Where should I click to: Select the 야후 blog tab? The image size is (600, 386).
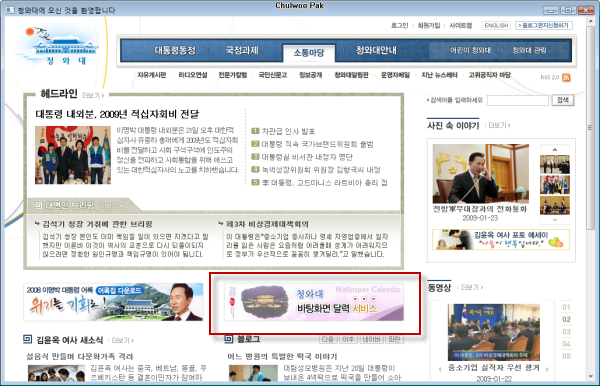348,339
